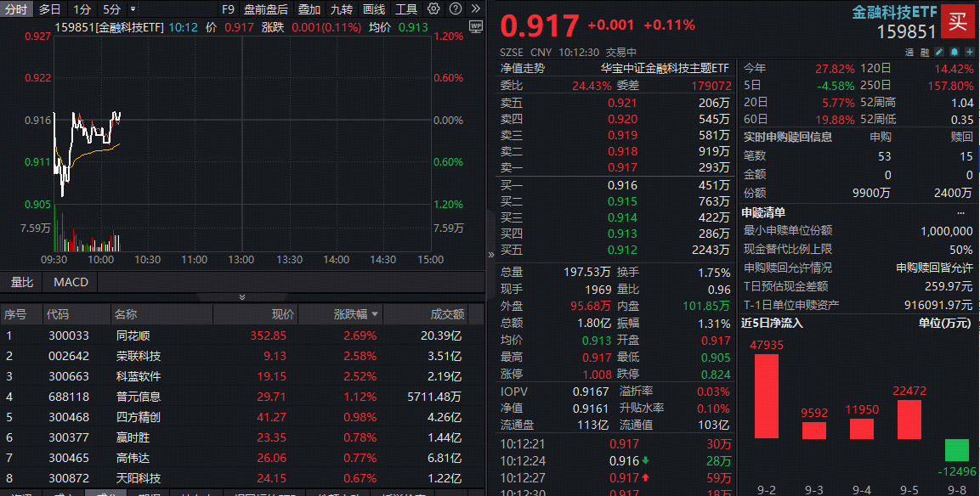Add ETF to watchlist with the plus icon
The width and height of the screenshot is (980, 496).
(x=970, y=52)
